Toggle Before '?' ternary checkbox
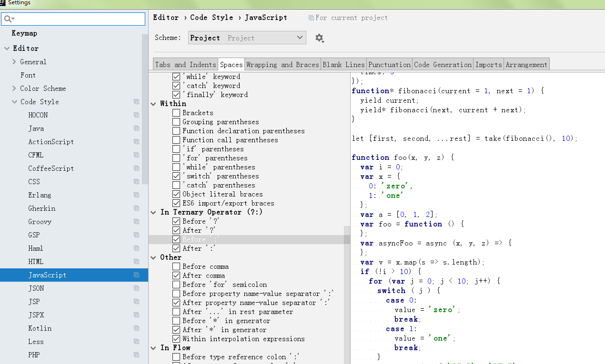The width and height of the screenshot is (605, 364). pos(176,221)
